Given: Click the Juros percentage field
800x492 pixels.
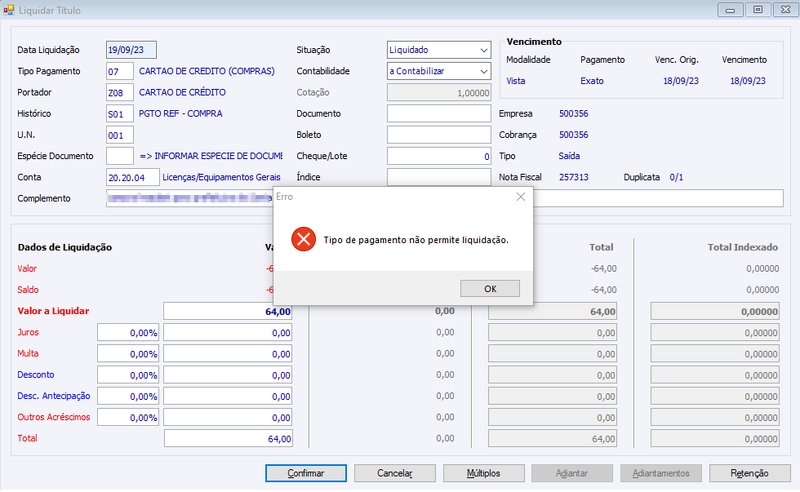Looking at the screenshot, I should (x=128, y=333).
